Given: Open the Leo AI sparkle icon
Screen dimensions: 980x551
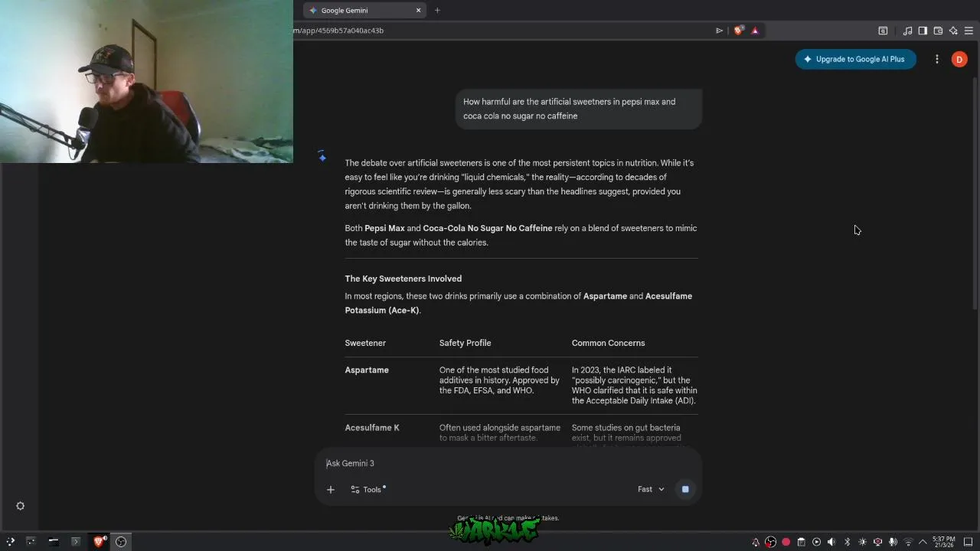Looking at the screenshot, I should click(x=953, y=31).
